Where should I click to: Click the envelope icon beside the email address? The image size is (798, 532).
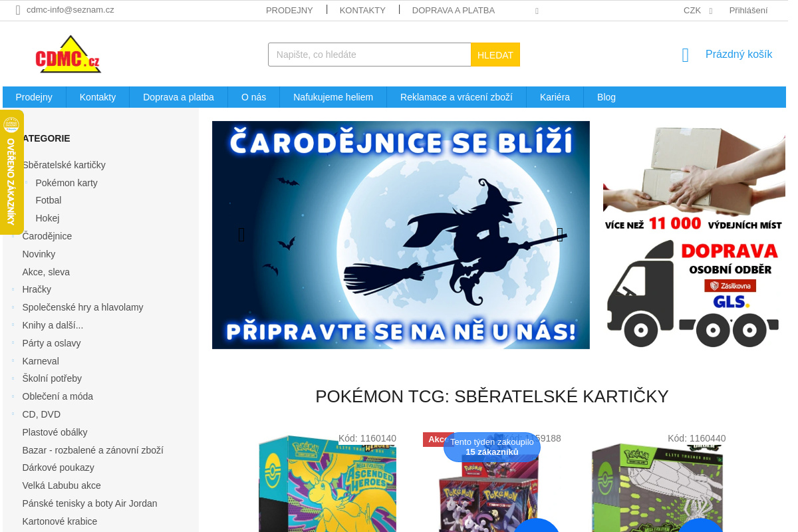click(x=18, y=10)
